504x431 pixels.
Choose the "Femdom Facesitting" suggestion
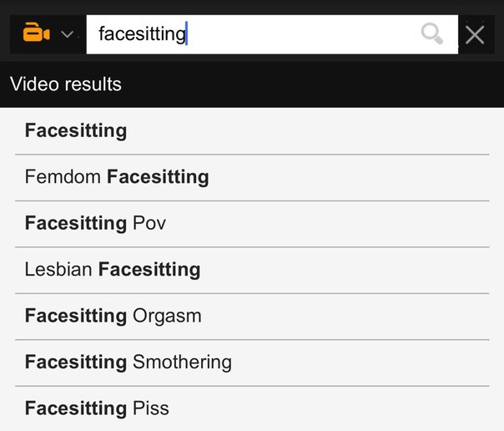[252, 177]
